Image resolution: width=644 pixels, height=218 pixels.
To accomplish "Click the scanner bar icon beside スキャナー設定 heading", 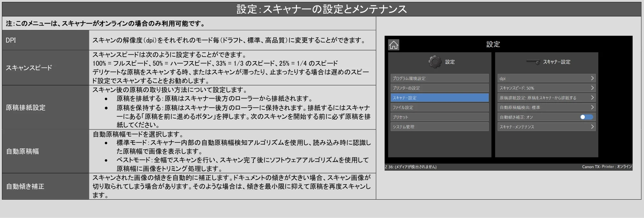I will tap(533, 62).
